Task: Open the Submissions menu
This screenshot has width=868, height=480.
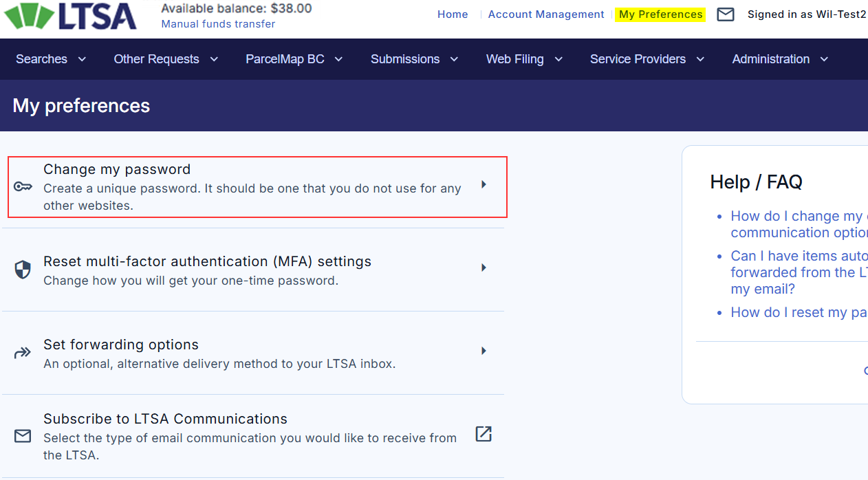Action: coord(414,59)
